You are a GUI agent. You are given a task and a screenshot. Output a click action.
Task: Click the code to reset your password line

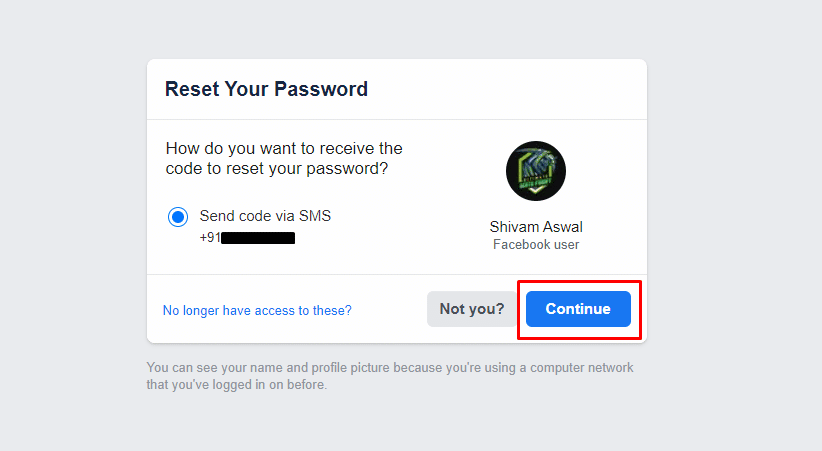(277, 168)
